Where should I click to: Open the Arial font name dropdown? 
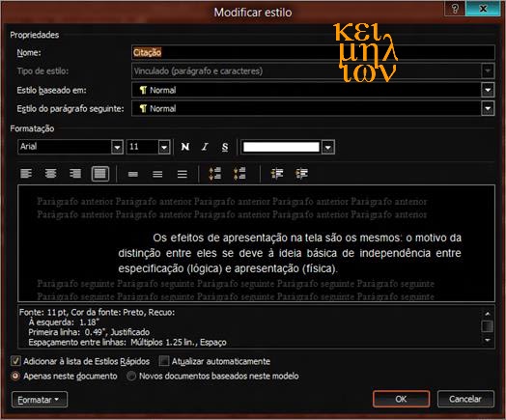click(117, 148)
